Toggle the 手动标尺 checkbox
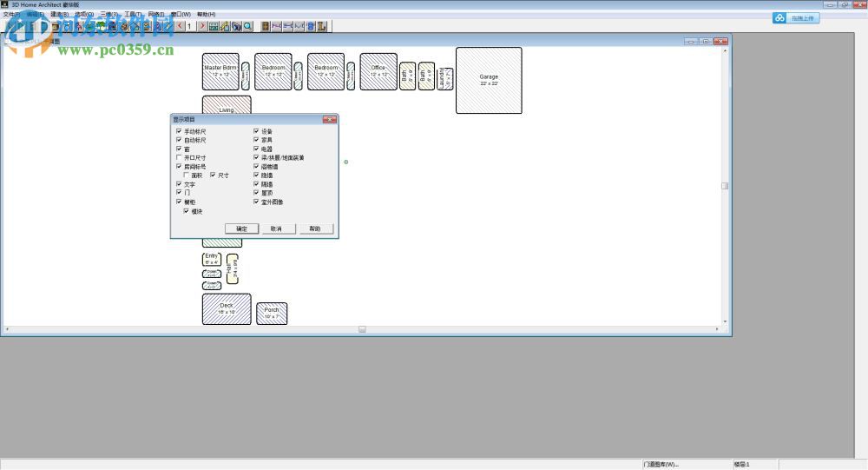 (179, 131)
